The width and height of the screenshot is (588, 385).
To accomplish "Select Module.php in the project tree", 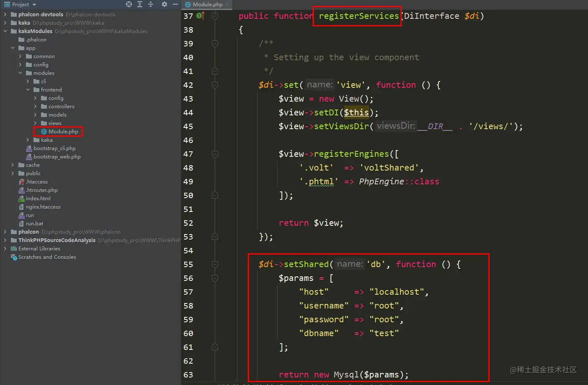I will tap(59, 131).
